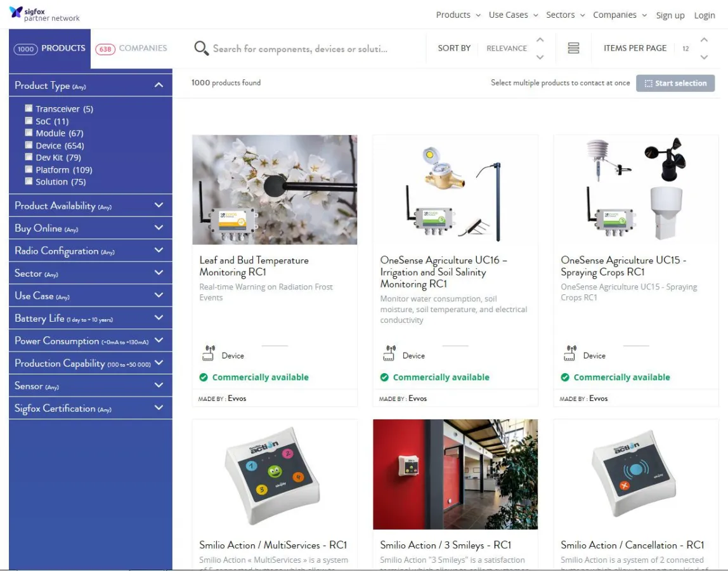Select the list view layout icon
Image resolution: width=728 pixels, height=571 pixels.
coord(574,48)
